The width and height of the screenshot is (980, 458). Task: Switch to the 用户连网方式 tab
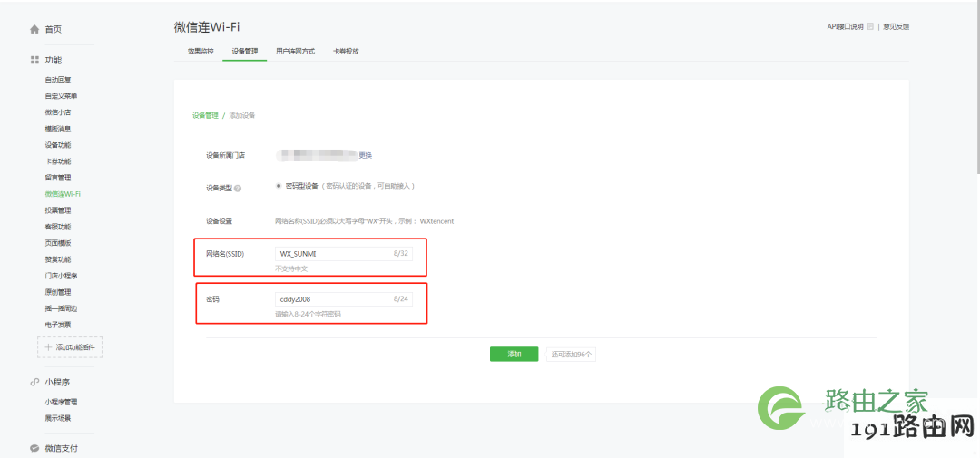[295, 51]
